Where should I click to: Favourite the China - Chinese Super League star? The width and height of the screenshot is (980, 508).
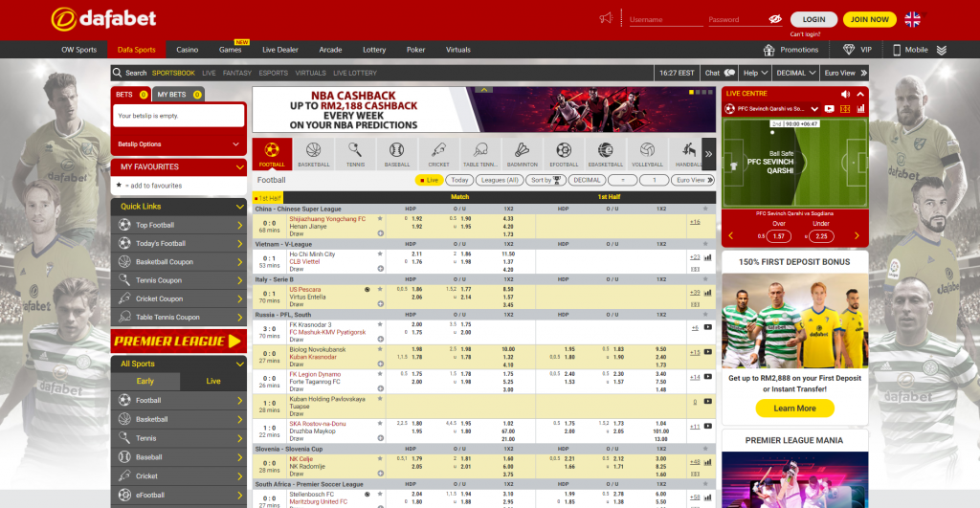[x=705, y=209]
